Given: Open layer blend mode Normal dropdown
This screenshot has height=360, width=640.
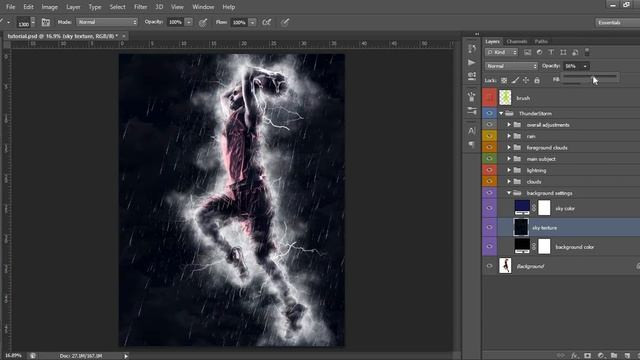Looking at the screenshot, I should [511, 66].
